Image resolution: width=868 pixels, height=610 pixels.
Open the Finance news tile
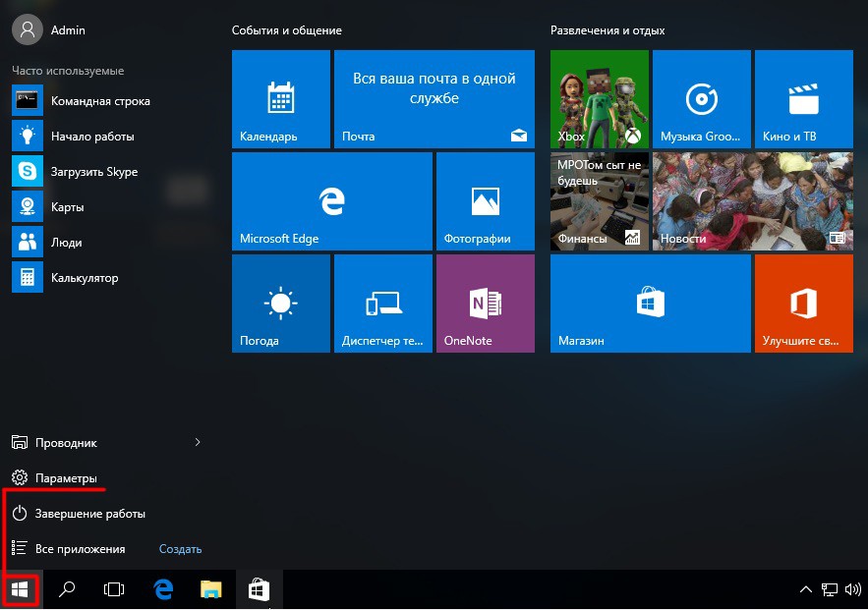600,201
